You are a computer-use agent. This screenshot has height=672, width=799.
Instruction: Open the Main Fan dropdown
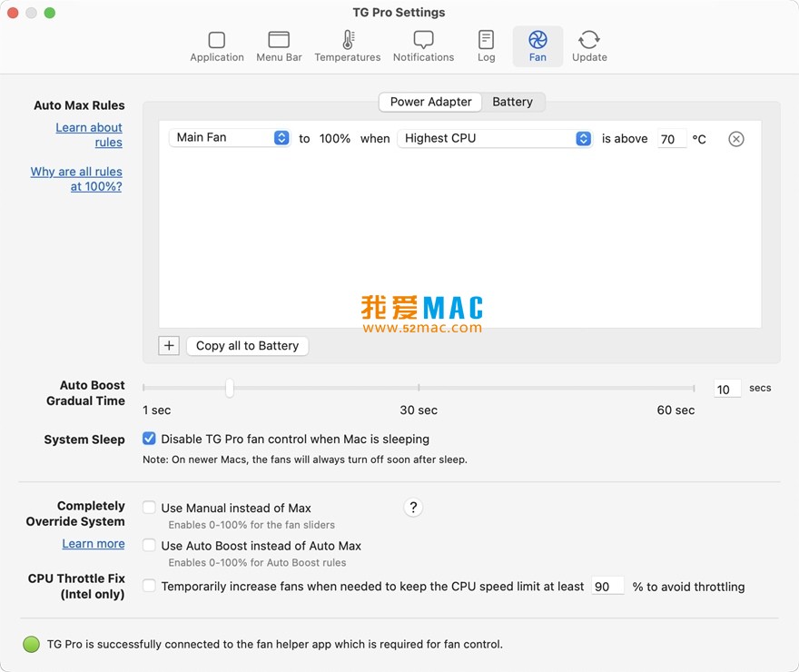[x=230, y=137]
